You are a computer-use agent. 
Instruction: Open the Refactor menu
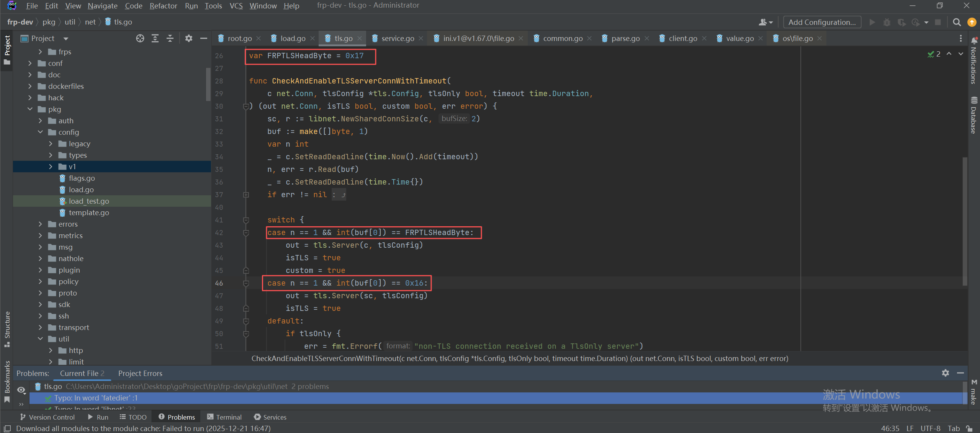pyautogui.click(x=163, y=6)
